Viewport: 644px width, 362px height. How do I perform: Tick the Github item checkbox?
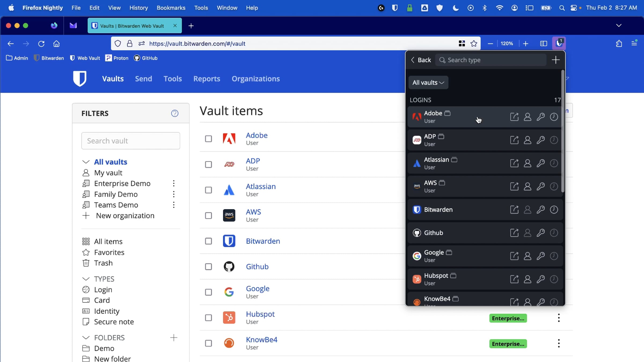208,267
